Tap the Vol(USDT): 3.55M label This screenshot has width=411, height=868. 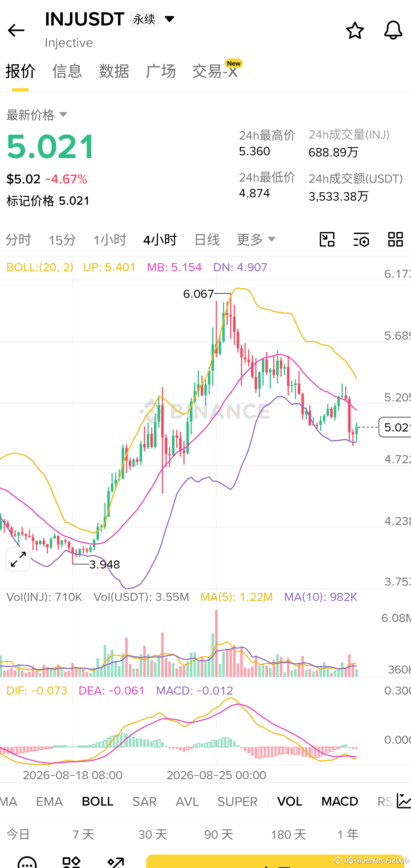[141, 597]
